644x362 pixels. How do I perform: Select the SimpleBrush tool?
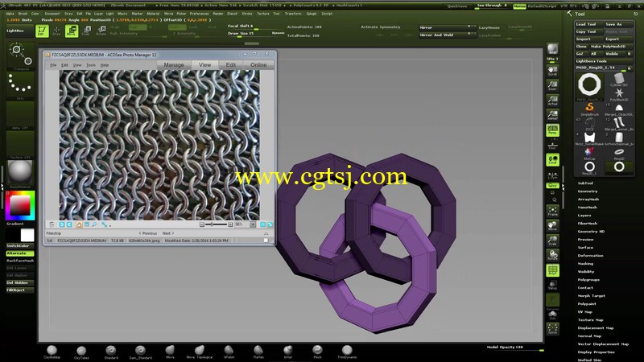(x=589, y=109)
